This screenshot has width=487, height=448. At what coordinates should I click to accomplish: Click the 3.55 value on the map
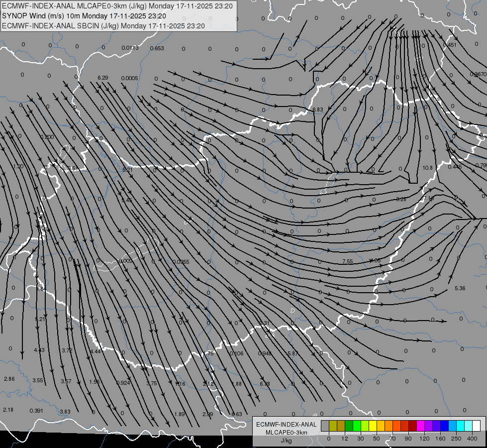(x=38, y=380)
